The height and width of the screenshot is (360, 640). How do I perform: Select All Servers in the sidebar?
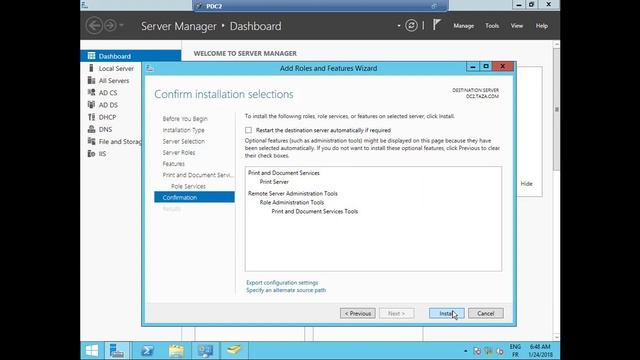tap(114, 81)
